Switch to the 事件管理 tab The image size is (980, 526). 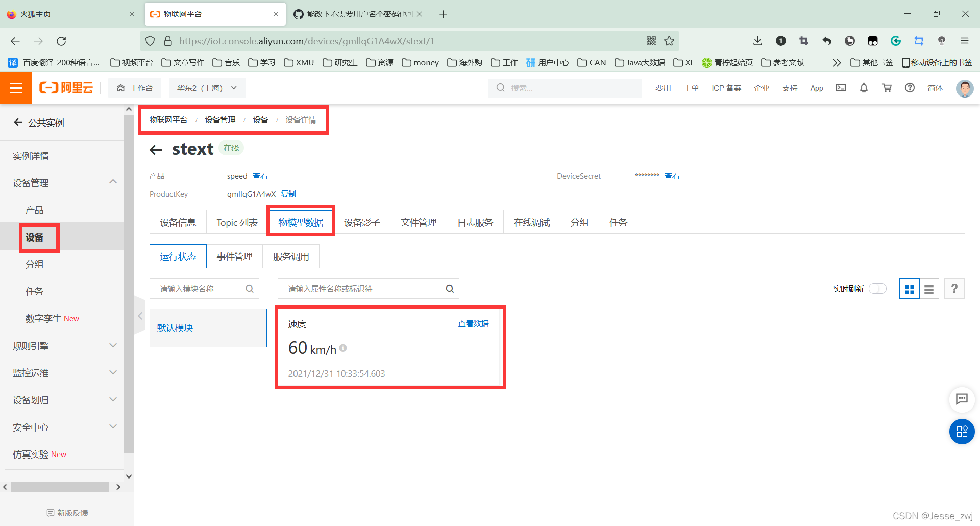click(234, 256)
